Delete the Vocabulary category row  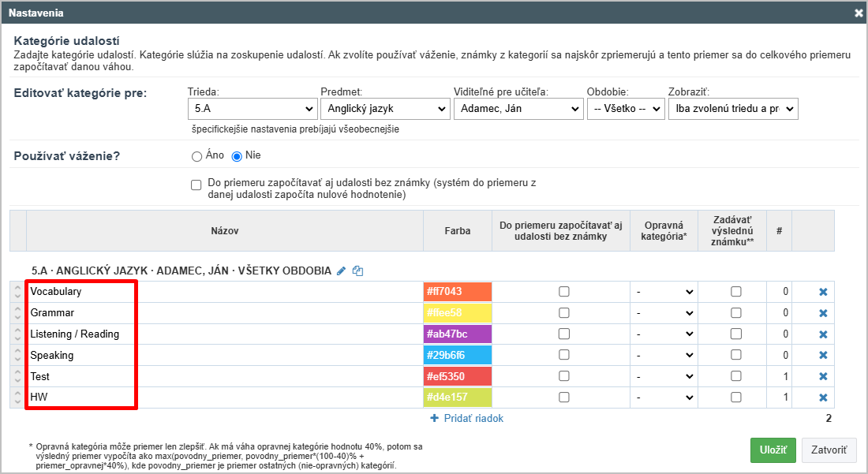point(823,292)
